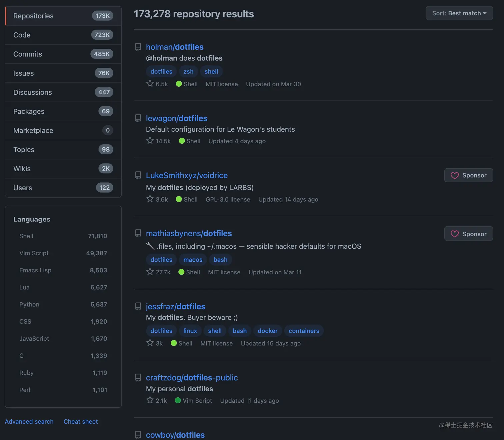This screenshot has width=504, height=440.
Task: Filter results by Ruby language
Action: [63, 373]
